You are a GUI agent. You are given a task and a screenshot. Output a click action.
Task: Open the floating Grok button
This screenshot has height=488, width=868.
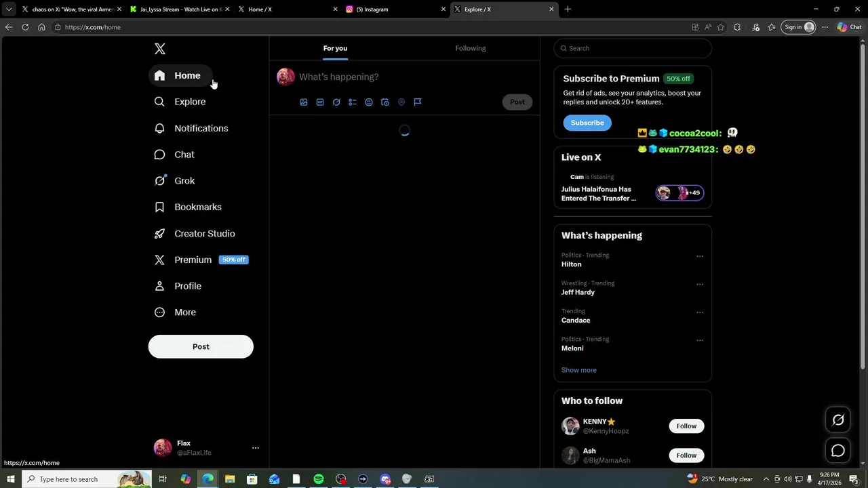pyautogui.click(x=838, y=420)
